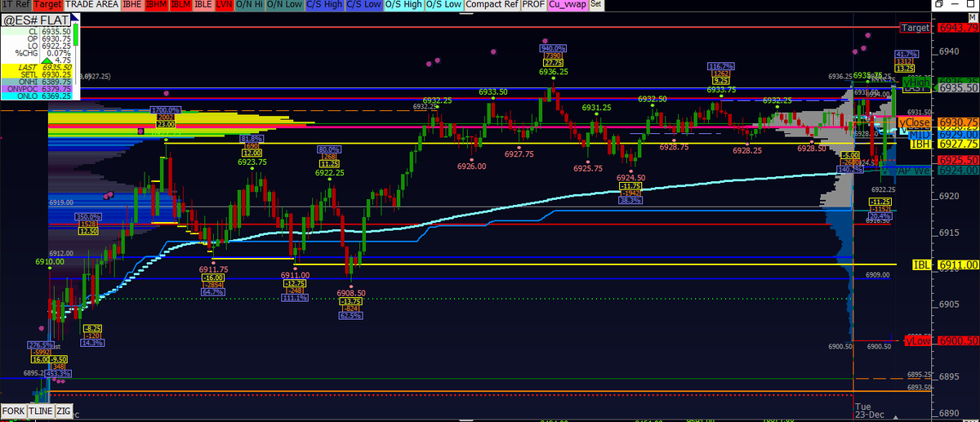Click the blue corner triangle of the symbol panel
The image size is (980, 422).
pos(73,17)
